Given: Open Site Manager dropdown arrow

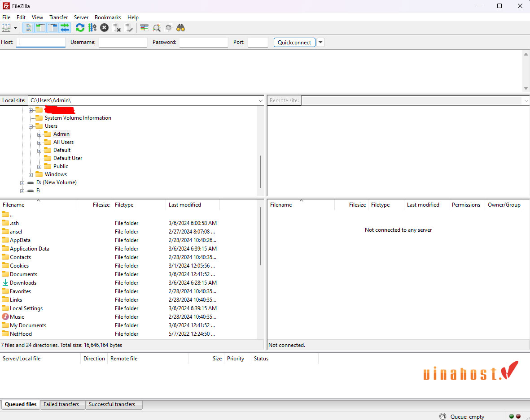Looking at the screenshot, I should coord(15,28).
